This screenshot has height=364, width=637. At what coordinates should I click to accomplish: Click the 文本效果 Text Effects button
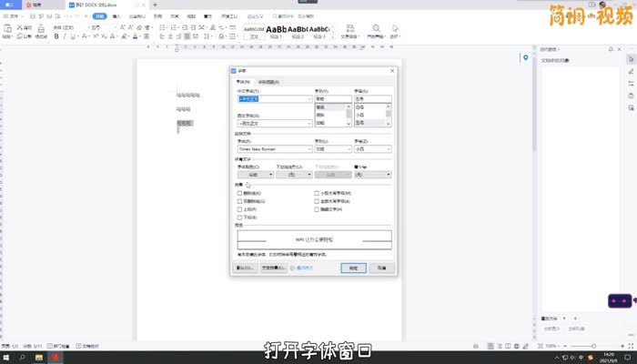(273, 268)
